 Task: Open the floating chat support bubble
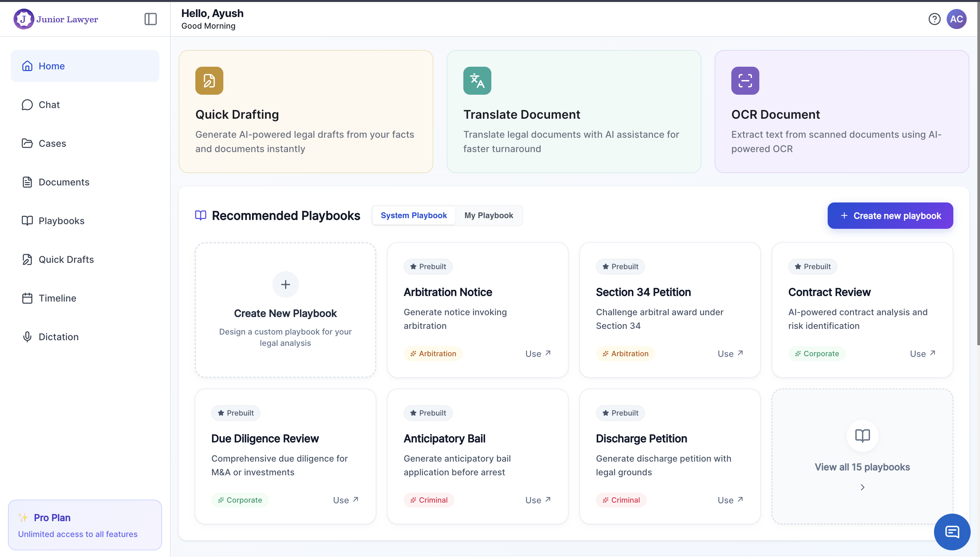point(952,532)
